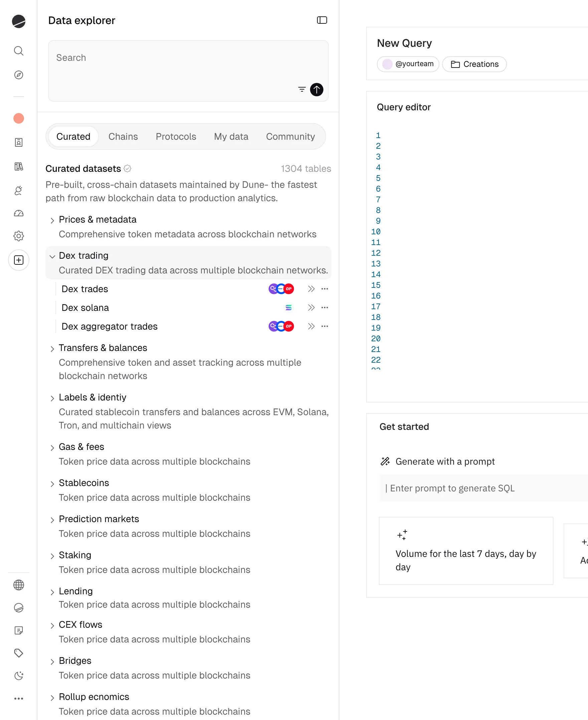Open the search filter icon
The height and width of the screenshot is (720, 588).
[x=302, y=90]
